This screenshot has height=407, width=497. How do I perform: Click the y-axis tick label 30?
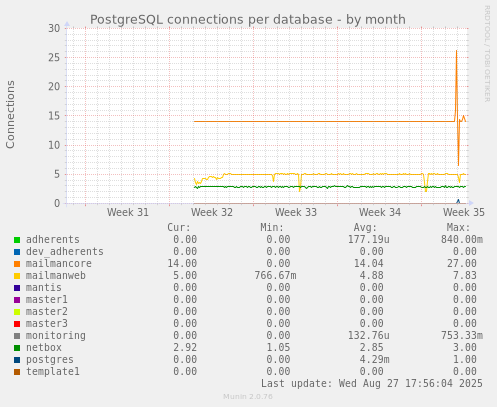pyautogui.click(x=54, y=28)
